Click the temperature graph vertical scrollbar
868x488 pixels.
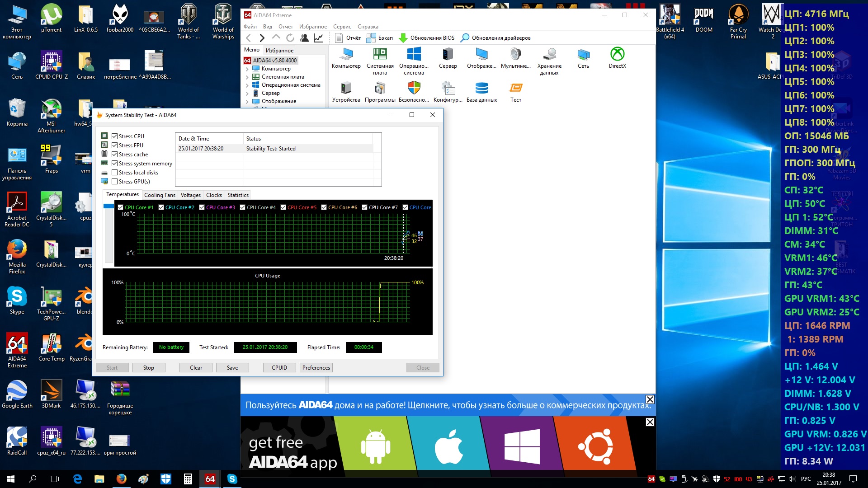coord(108,235)
